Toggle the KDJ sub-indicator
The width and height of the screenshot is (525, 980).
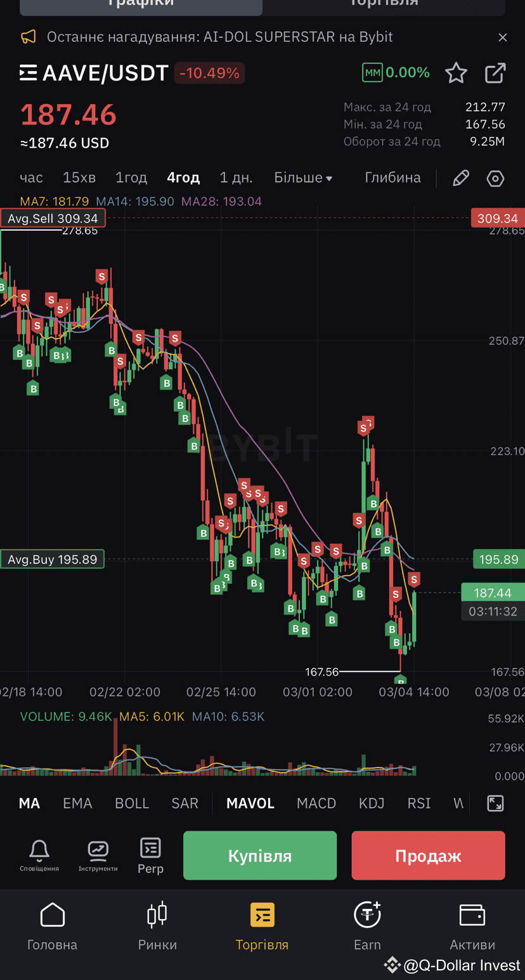coord(372,803)
